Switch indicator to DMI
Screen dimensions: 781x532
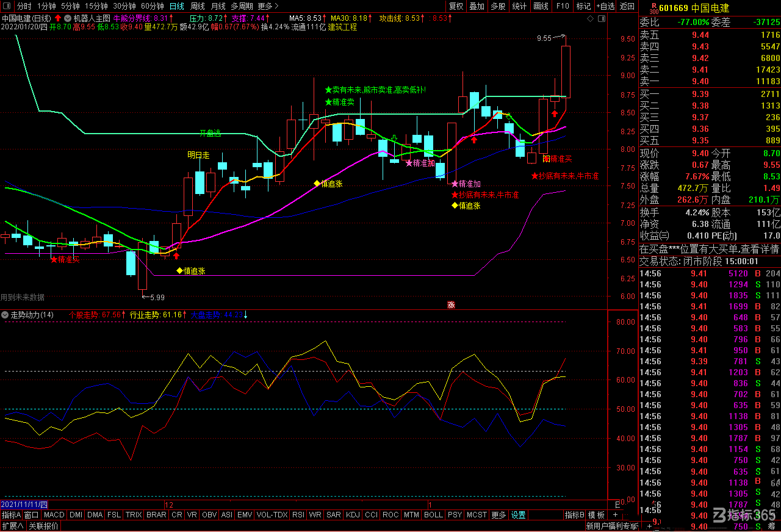pyautogui.click(x=76, y=515)
